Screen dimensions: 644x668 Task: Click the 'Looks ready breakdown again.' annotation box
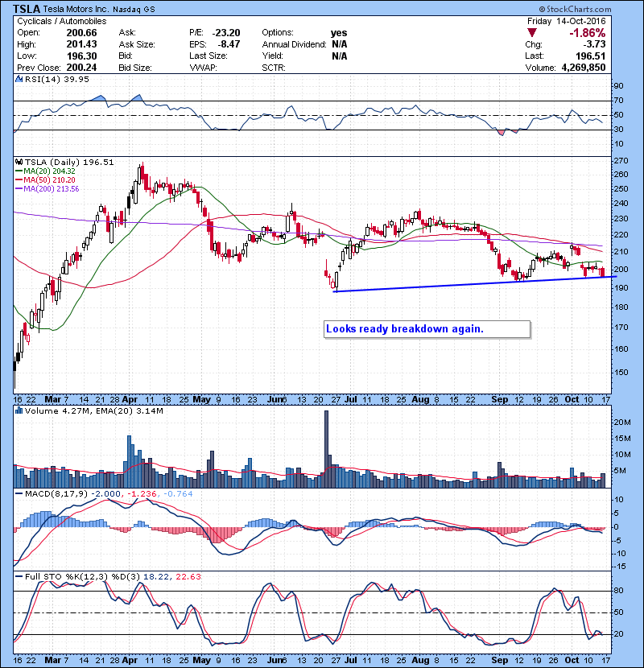coord(427,329)
